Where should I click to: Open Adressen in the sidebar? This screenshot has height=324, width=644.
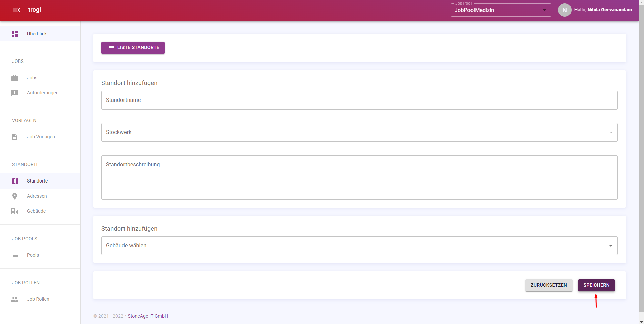[x=40, y=196]
